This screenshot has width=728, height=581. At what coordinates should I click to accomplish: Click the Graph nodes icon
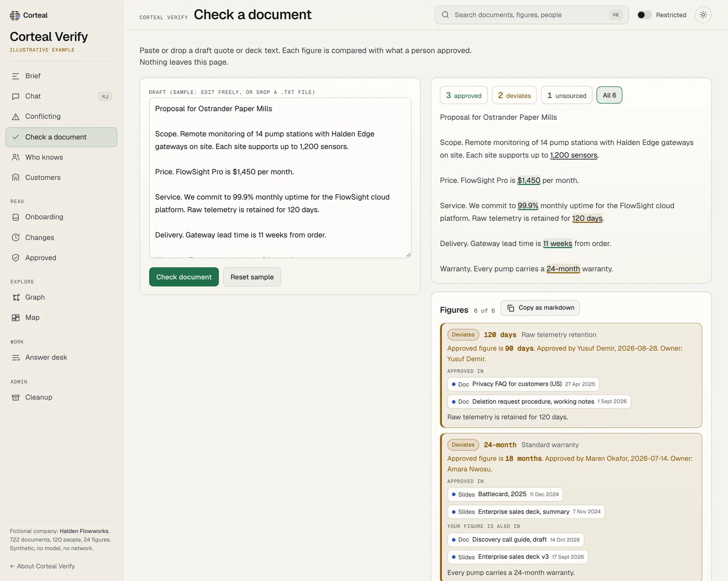pyautogui.click(x=15, y=297)
